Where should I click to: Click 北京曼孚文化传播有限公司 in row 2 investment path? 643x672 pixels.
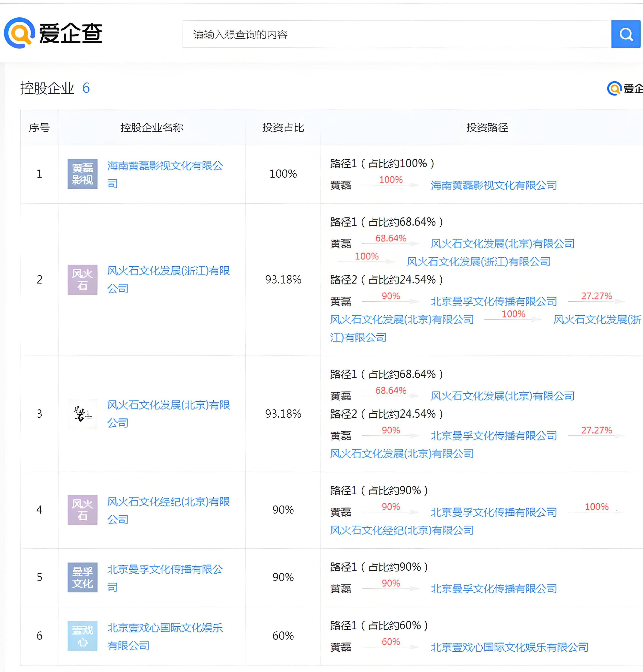pyautogui.click(x=494, y=301)
